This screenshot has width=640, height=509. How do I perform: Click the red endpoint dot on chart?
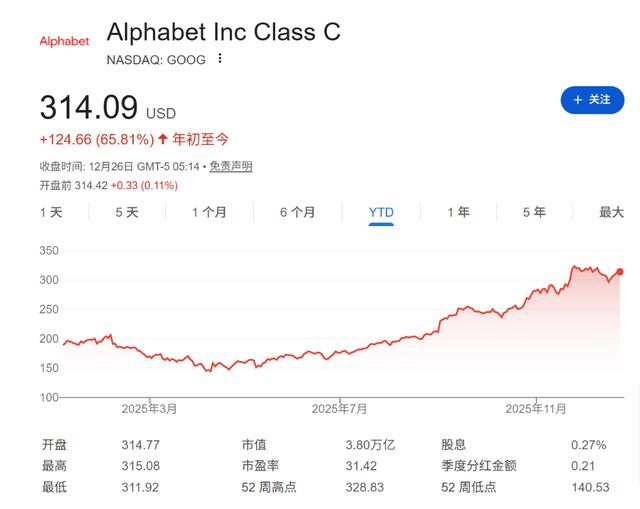(x=620, y=272)
